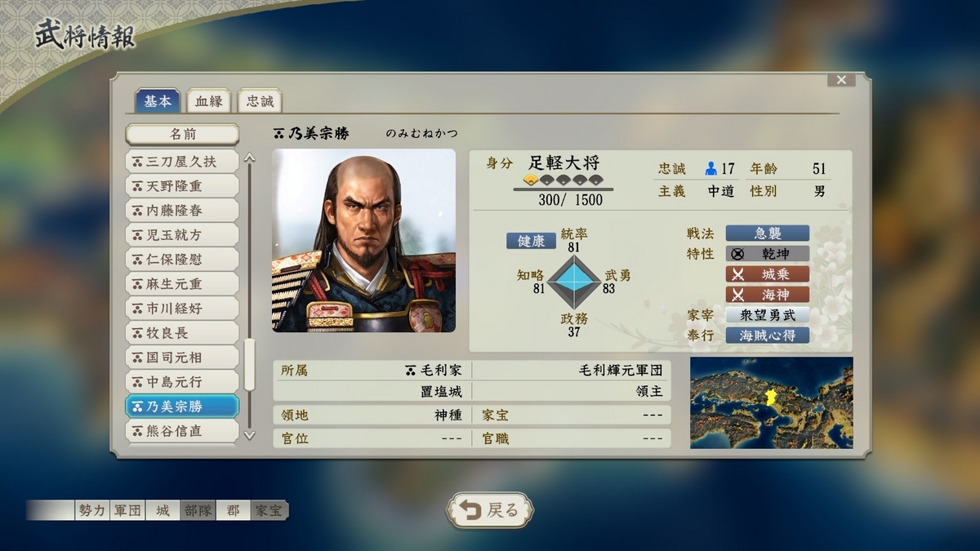Toggle the 部隊 filter at bottom

pyautogui.click(x=198, y=511)
